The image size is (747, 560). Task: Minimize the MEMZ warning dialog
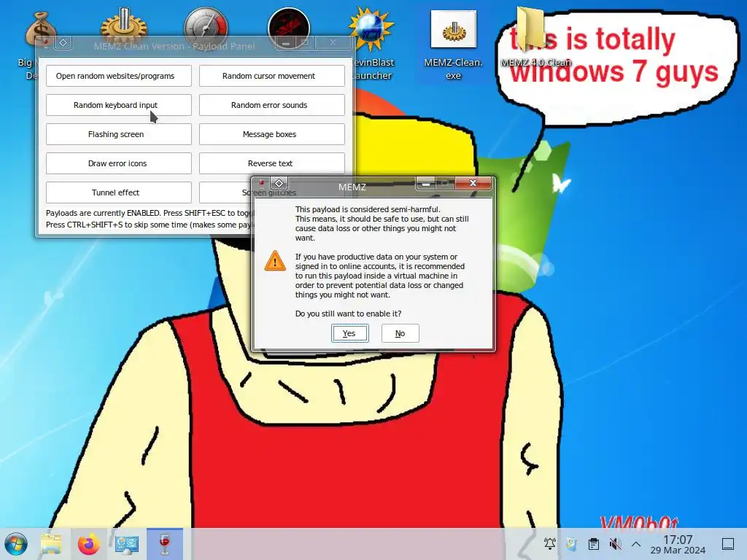pos(425,184)
